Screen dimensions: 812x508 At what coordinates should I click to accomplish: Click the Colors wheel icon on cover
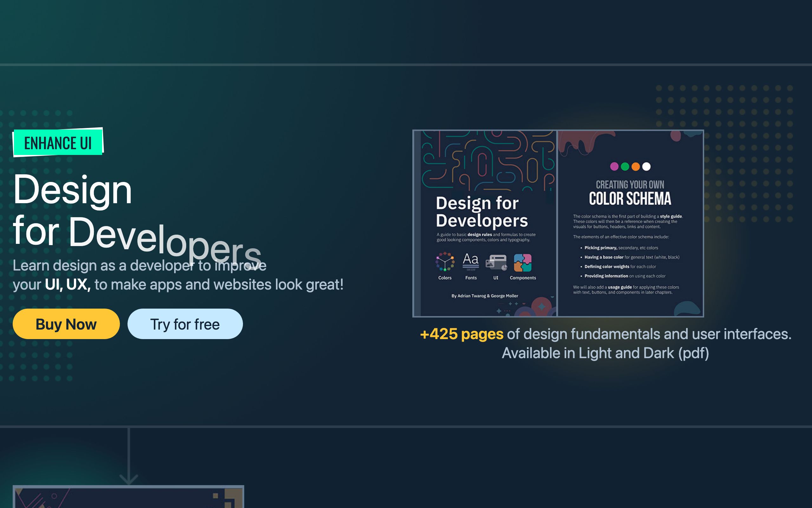[x=445, y=262]
